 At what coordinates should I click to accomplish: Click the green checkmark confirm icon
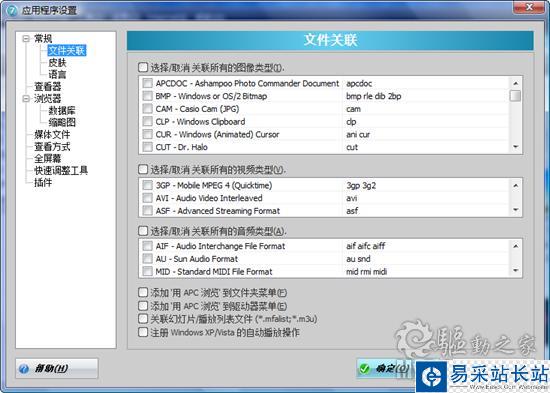(365, 368)
